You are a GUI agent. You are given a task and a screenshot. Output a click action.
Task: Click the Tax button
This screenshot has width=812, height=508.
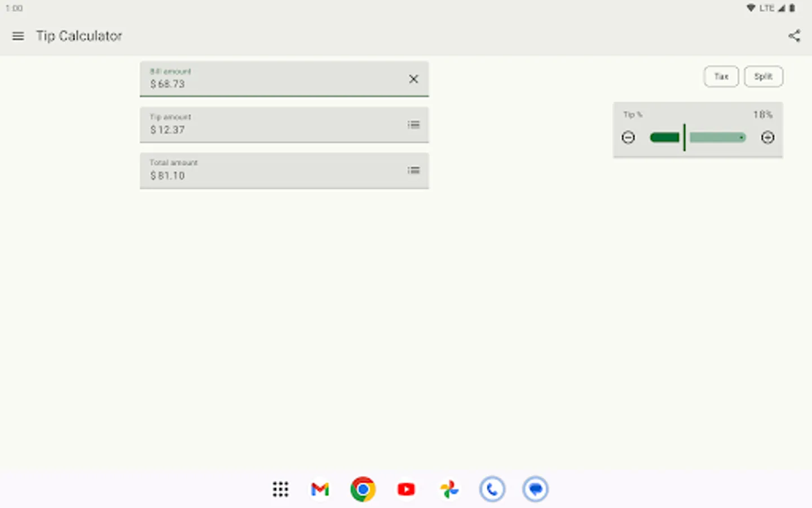[721, 76]
